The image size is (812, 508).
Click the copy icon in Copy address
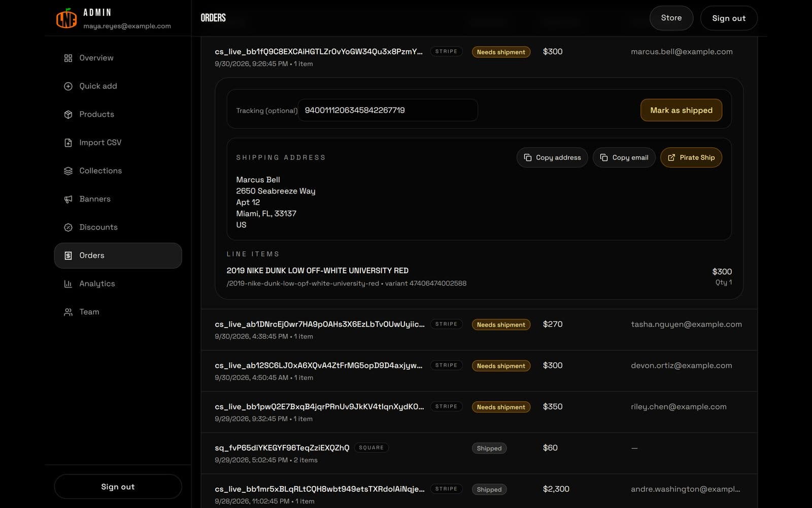tap(528, 157)
